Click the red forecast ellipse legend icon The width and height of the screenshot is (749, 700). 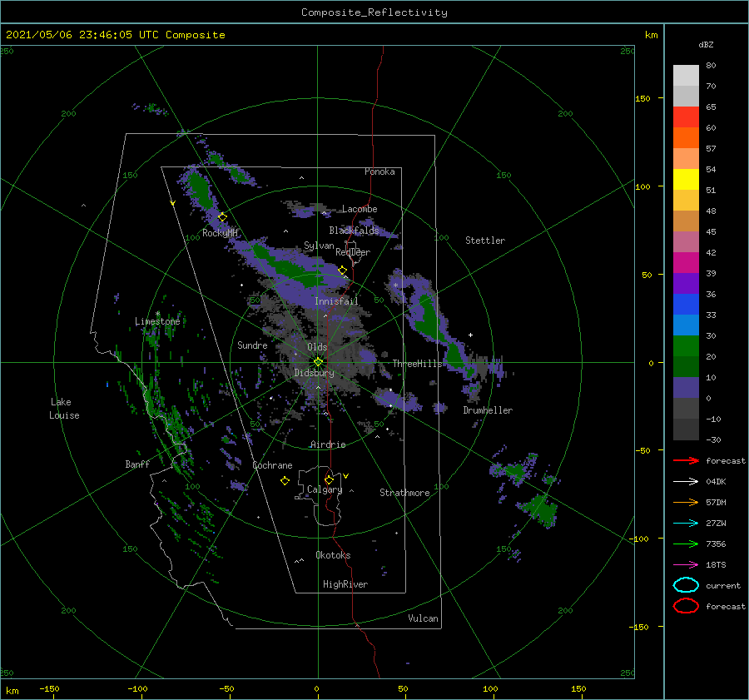[686, 606]
